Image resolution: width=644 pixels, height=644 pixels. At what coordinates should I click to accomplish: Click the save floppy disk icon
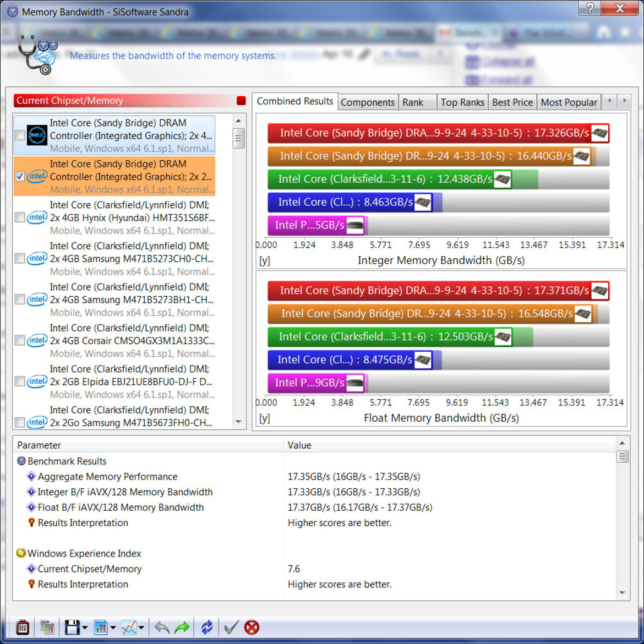click(x=72, y=627)
